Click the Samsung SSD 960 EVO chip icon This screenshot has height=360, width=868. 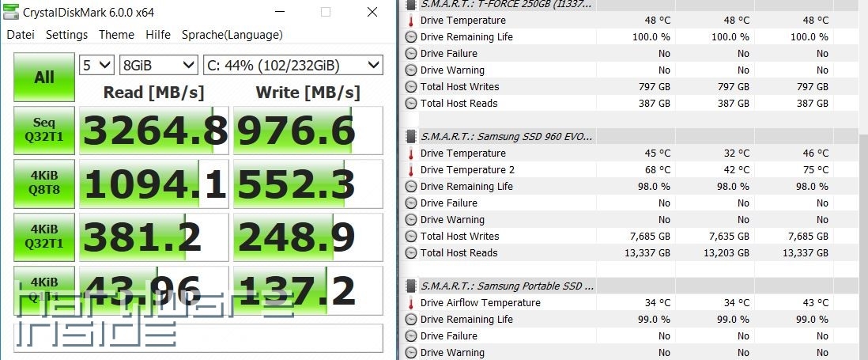(410, 136)
